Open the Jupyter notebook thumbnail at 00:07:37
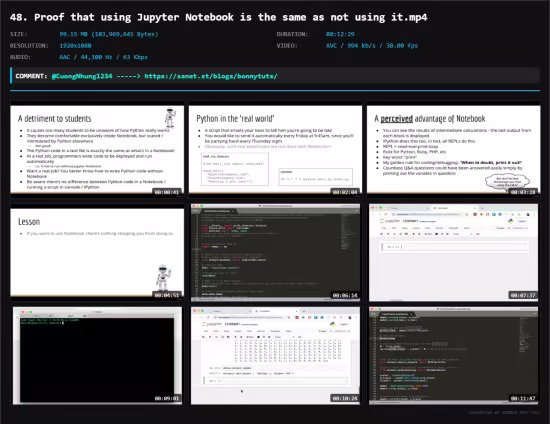The width and height of the screenshot is (550, 424). click(x=454, y=253)
